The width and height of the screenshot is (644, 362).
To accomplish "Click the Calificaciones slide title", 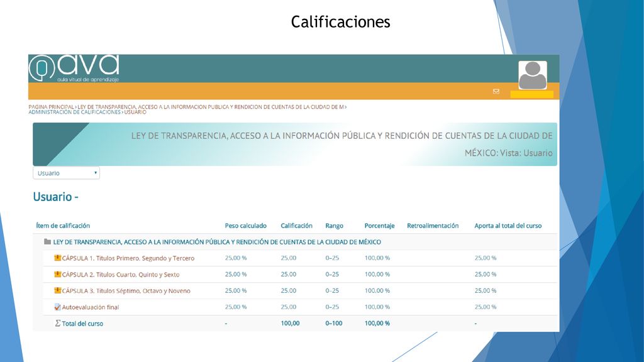I will pos(340,22).
